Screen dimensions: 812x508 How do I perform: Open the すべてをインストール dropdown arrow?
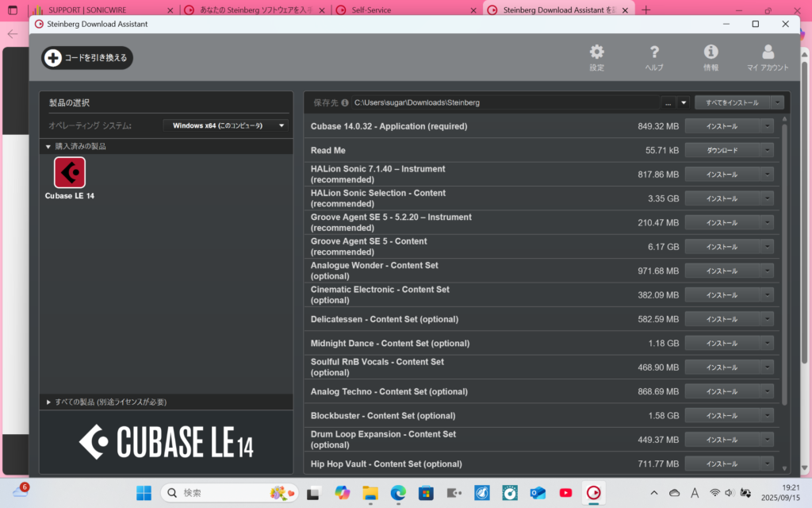[777, 102]
